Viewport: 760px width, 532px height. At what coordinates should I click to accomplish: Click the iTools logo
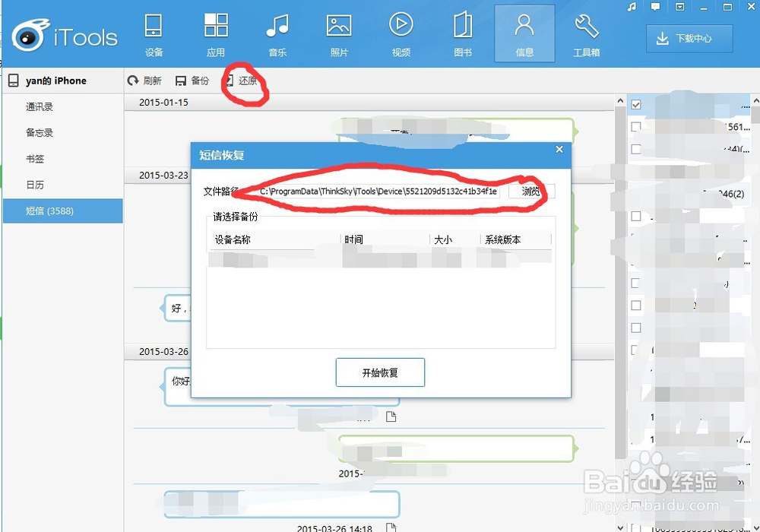pos(65,35)
